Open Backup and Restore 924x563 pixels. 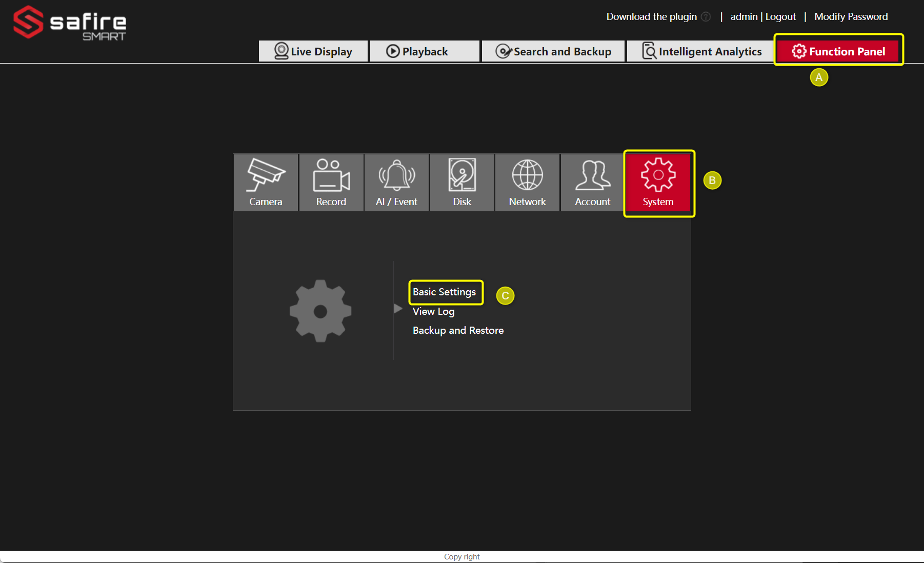point(458,330)
